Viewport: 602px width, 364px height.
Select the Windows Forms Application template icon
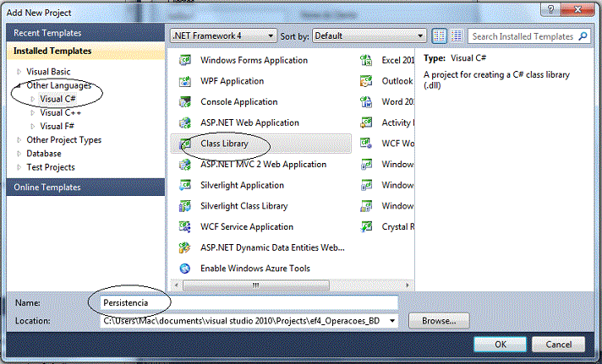[x=185, y=60]
